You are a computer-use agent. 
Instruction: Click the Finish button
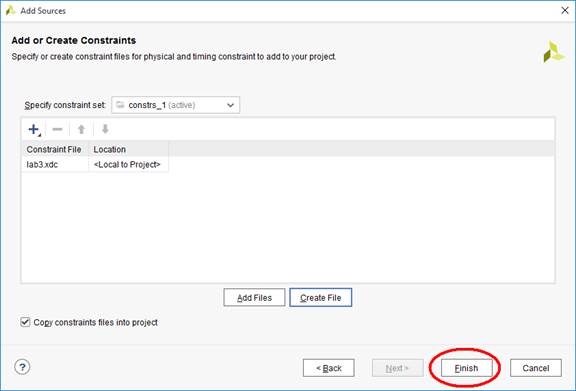pos(467,368)
